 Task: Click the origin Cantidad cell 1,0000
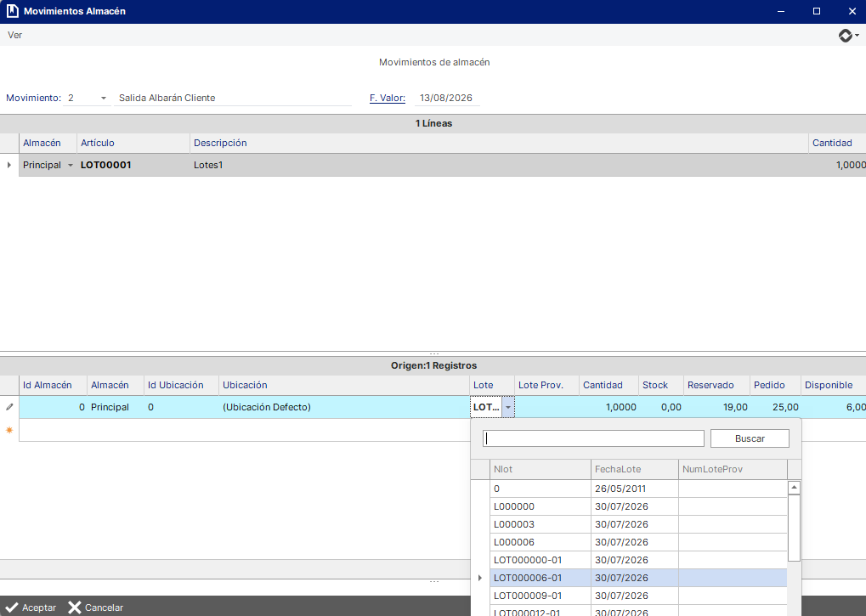coord(608,407)
